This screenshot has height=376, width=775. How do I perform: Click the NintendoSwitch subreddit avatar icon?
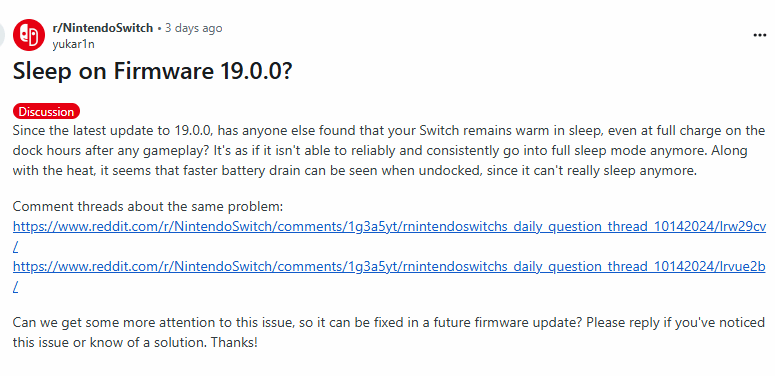pyautogui.click(x=29, y=35)
